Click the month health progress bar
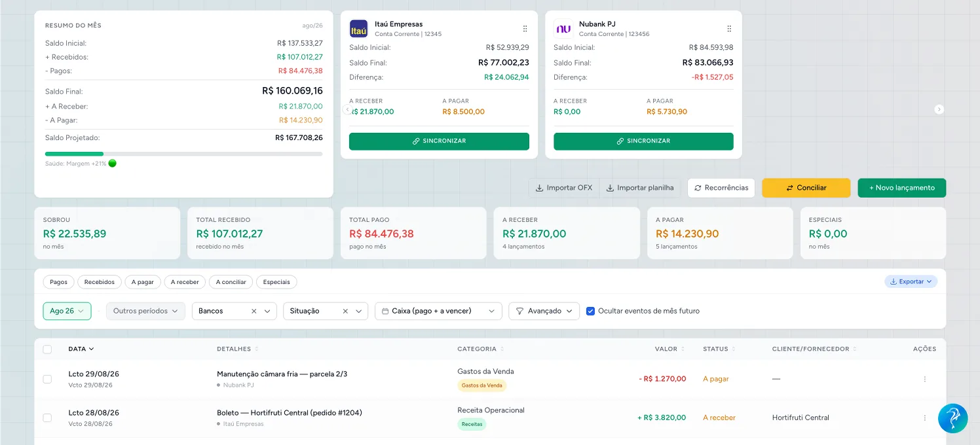Screen dimensions: 980x445 point(183,154)
